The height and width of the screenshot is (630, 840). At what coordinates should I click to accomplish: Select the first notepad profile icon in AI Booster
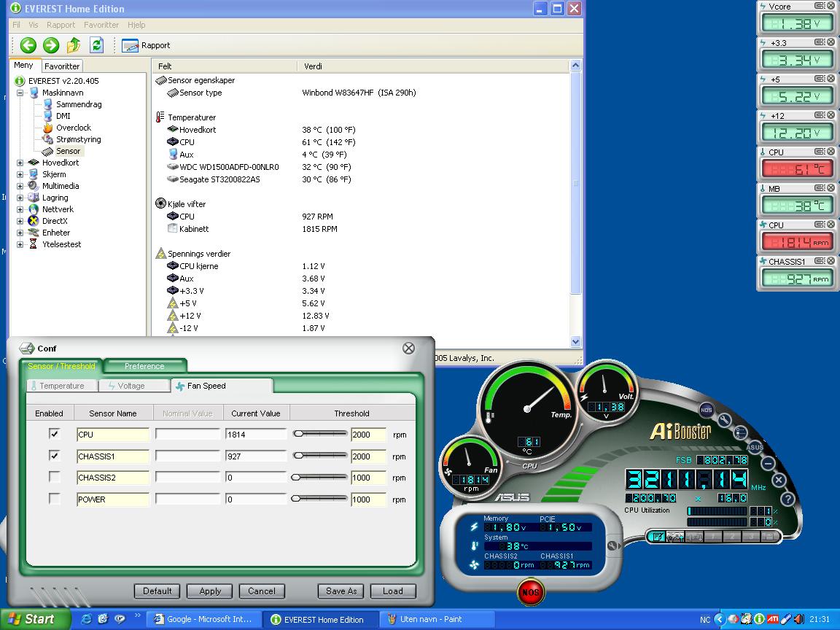(x=658, y=536)
